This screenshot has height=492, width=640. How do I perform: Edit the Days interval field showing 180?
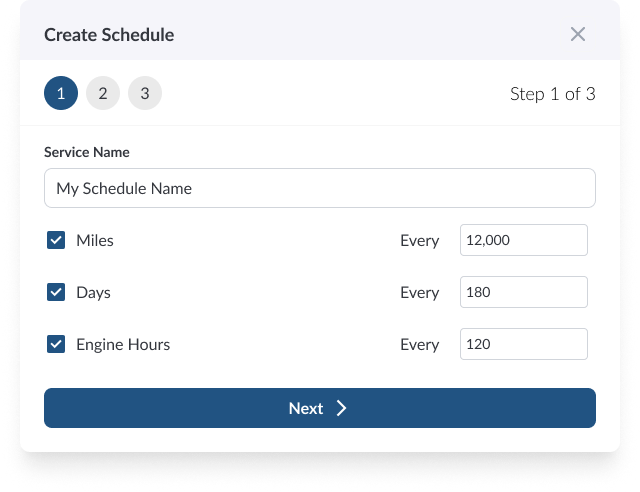pyautogui.click(x=523, y=292)
